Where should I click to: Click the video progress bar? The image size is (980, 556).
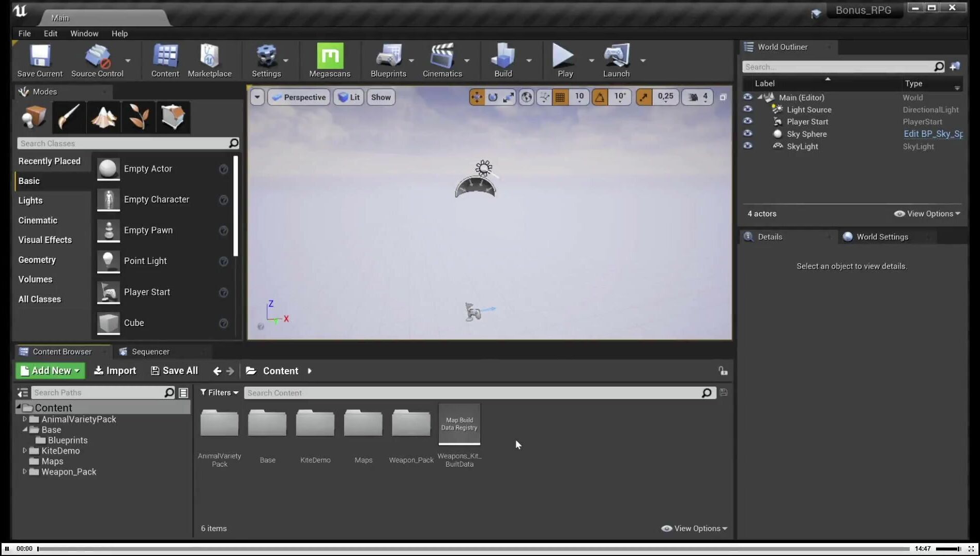click(473, 549)
